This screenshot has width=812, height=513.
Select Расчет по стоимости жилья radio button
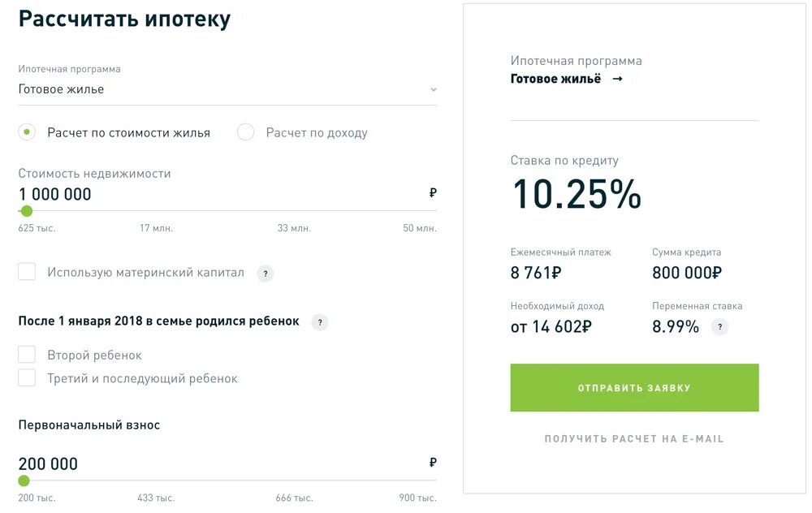click(x=27, y=132)
